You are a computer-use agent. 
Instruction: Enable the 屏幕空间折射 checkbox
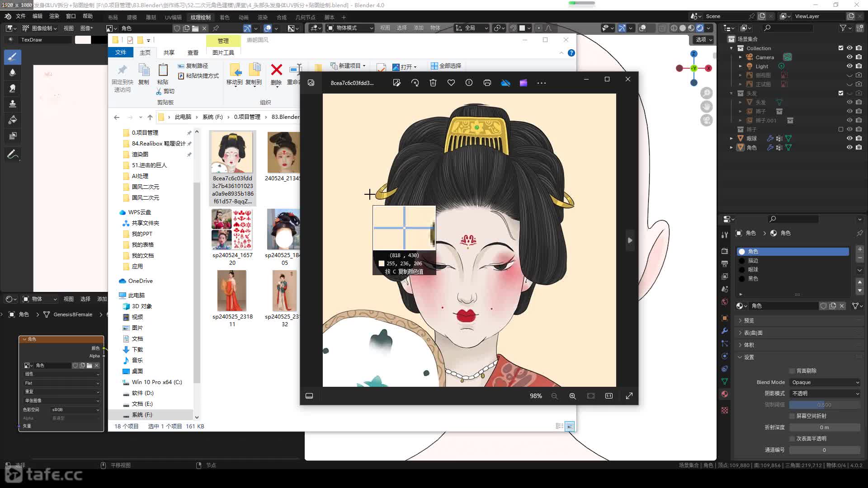point(792,416)
